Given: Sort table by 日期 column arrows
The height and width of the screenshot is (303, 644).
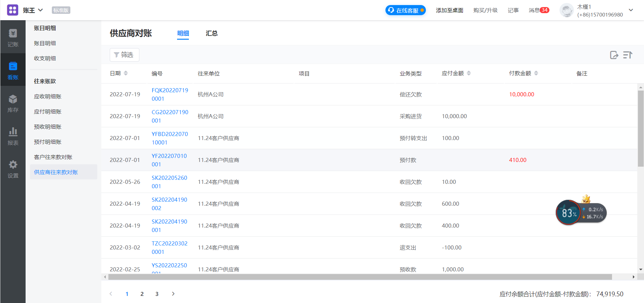Looking at the screenshot, I should click(x=126, y=73).
